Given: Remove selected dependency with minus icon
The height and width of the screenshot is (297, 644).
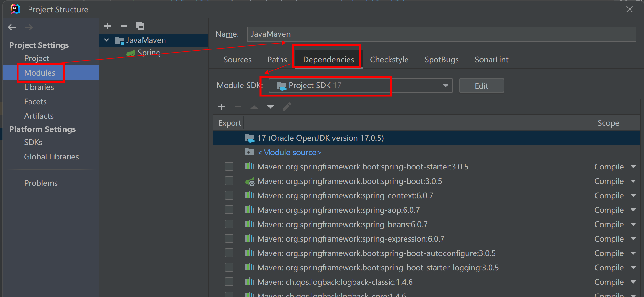Looking at the screenshot, I should click(x=238, y=107).
